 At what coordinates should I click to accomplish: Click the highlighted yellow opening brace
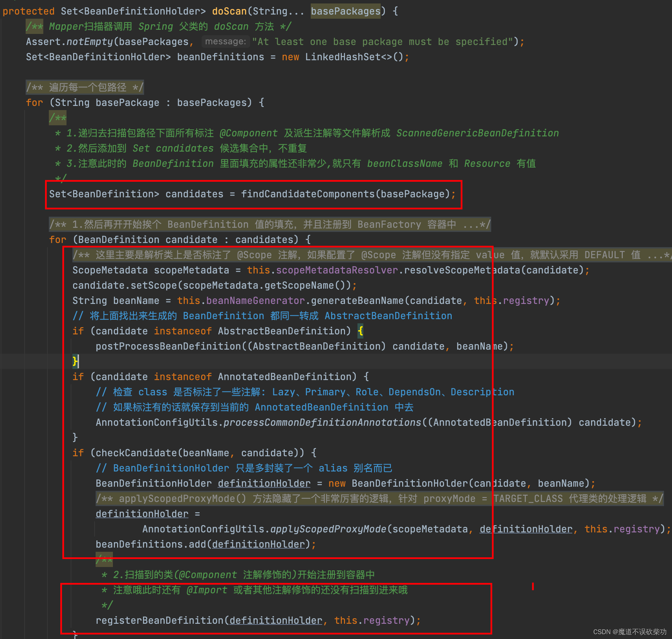coord(361,331)
